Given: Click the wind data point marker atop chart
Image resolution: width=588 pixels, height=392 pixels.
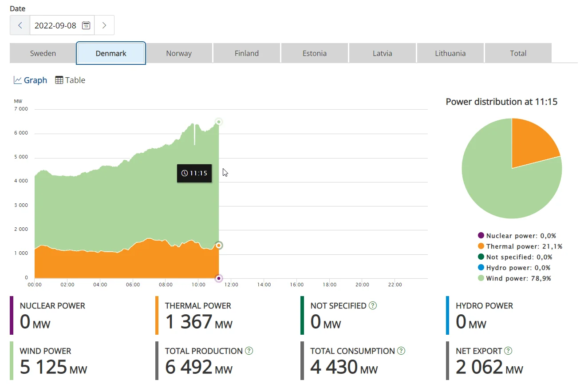Looking at the screenshot, I should click(x=218, y=122).
